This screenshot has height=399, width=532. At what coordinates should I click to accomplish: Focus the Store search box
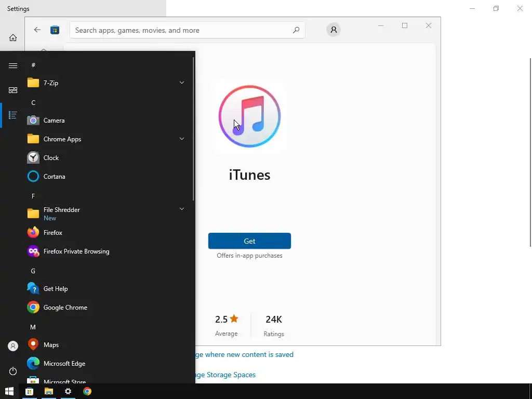(x=187, y=30)
